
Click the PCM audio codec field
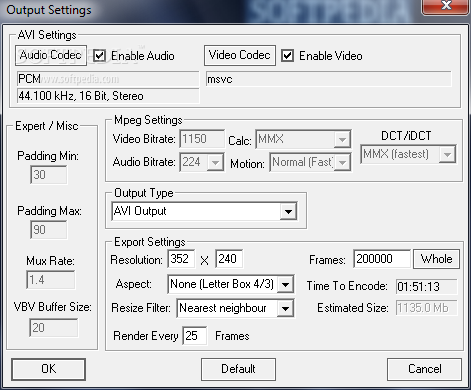(x=108, y=79)
